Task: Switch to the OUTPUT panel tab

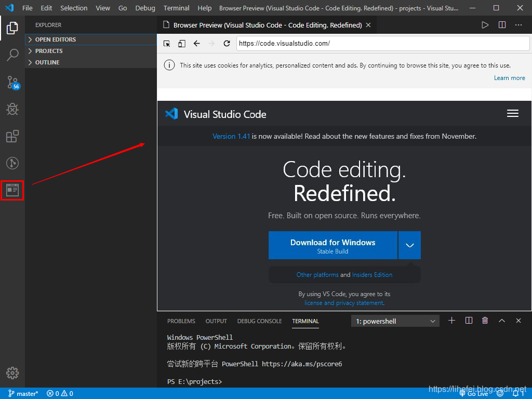Action: 216,321
